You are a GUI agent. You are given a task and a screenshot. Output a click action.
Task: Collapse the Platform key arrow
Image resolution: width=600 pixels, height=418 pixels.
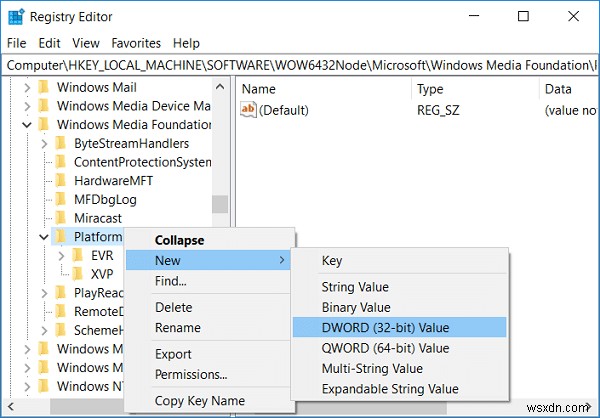[44, 237]
